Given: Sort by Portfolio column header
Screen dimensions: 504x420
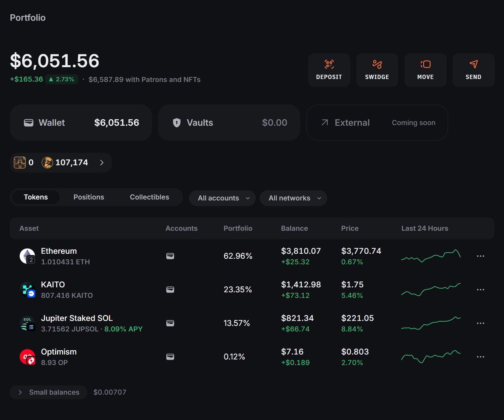Looking at the screenshot, I should coord(238,228).
